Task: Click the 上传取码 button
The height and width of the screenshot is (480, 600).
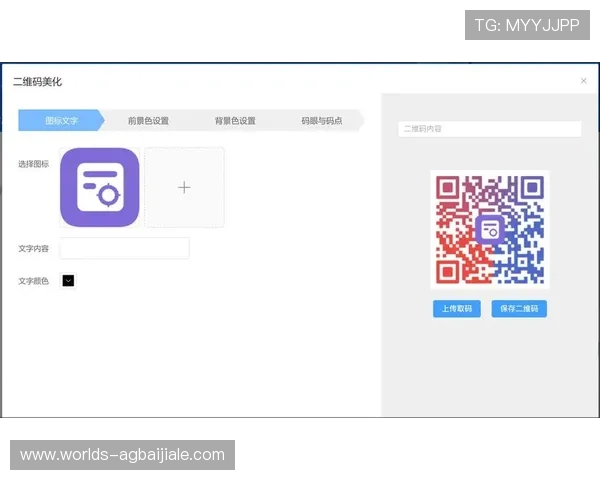Action: [457, 309]
